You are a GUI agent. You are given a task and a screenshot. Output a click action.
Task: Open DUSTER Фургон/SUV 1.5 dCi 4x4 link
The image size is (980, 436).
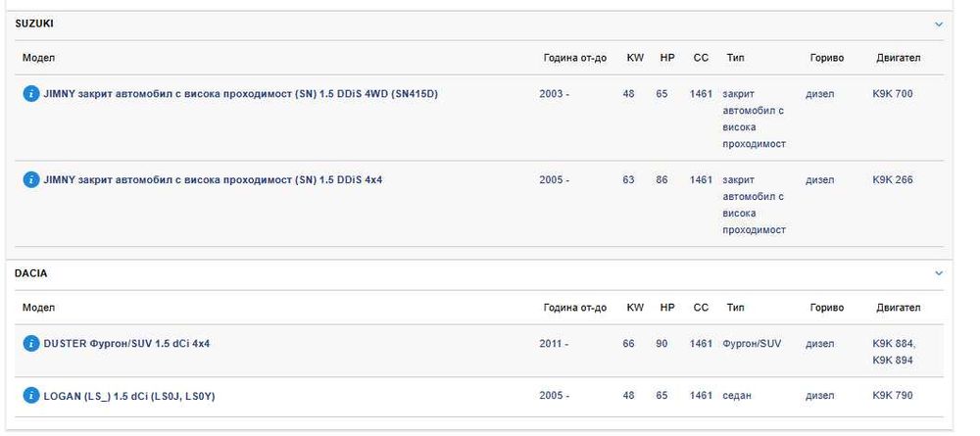pyautogui.click(x=126, y=344)
